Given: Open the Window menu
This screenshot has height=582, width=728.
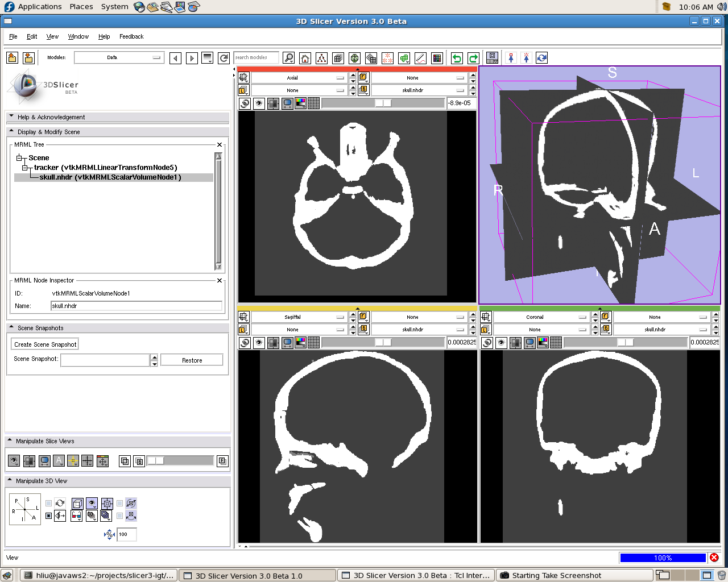Looking at the screenshot, I should tap(78, 36).
